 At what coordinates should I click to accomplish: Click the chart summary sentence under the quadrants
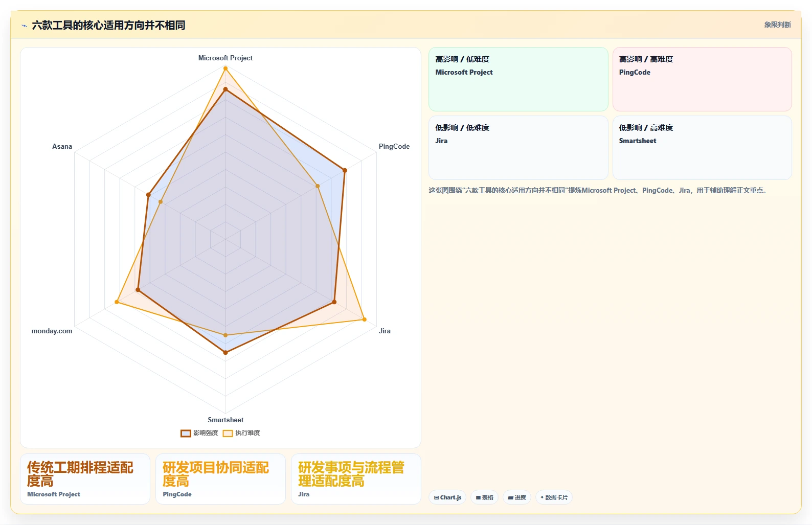point(598,190)
